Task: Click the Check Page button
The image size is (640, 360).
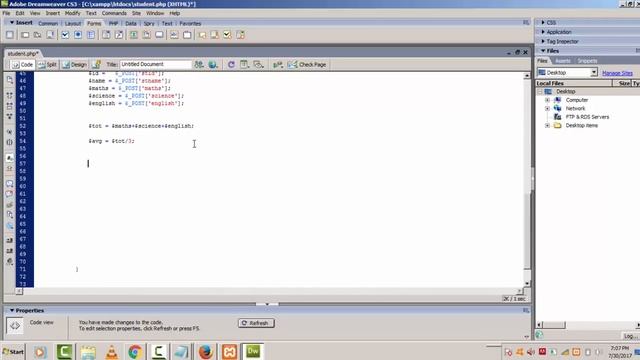Action: 307,64
